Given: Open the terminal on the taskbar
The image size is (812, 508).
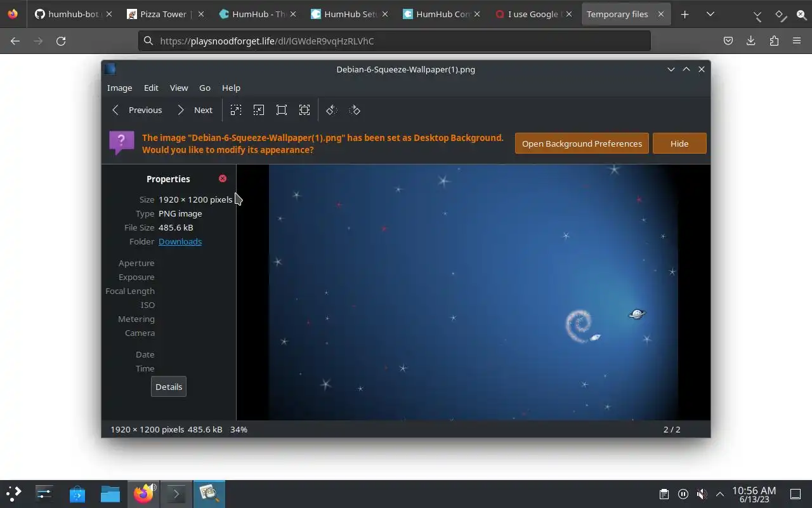Looking at the screenshot, I should 176,493.
